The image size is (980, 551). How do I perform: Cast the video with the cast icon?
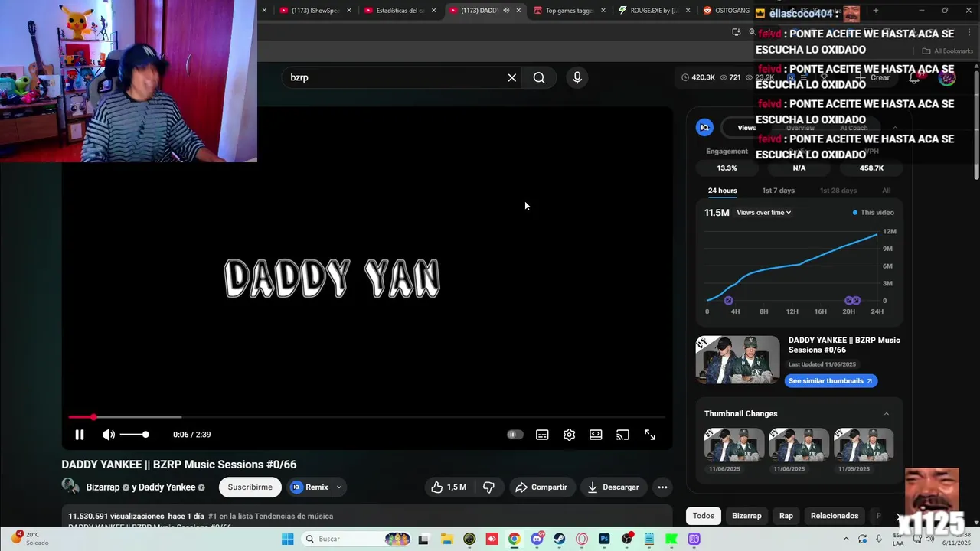click(x=622, y=435)
